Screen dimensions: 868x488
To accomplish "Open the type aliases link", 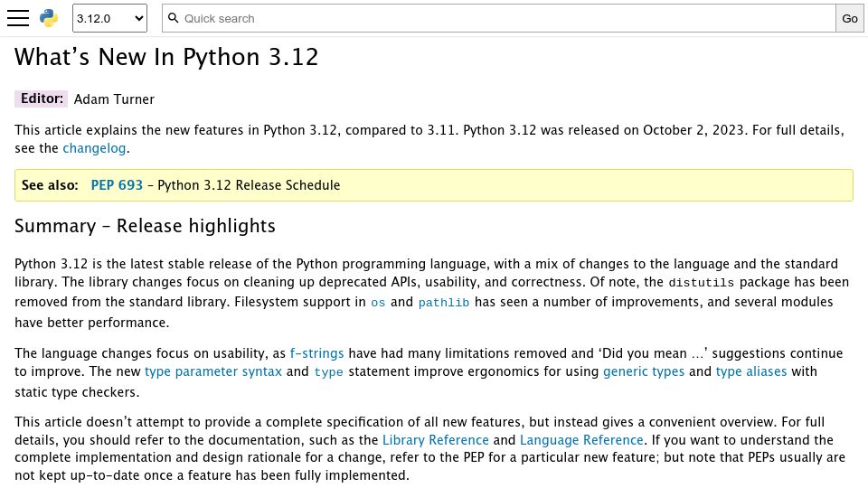I will pyautogui.click(x=751, y=371).
